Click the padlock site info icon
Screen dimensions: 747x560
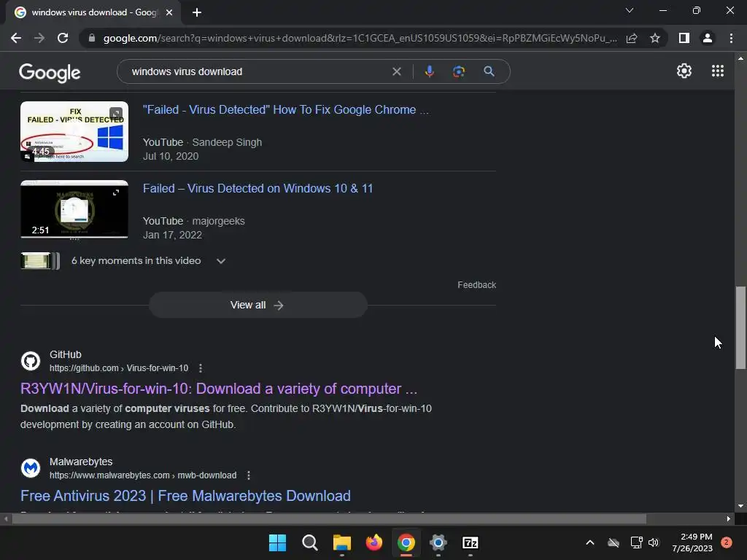click(92, 38)
